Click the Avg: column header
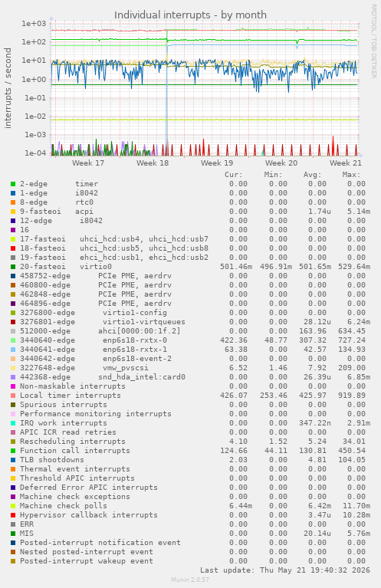This screenshot has height=588, width=381. (312, 175)
